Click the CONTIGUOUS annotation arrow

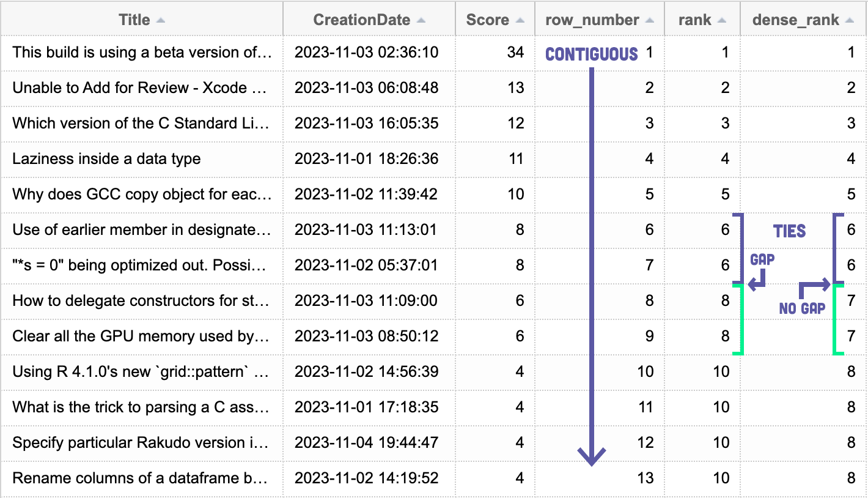tap(591, 257)
